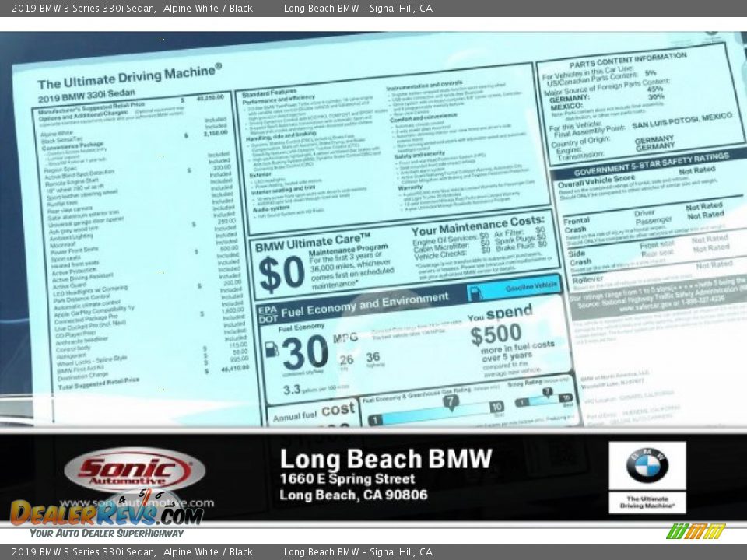Click the 'You spend' fuel cost label

point(500,313)
